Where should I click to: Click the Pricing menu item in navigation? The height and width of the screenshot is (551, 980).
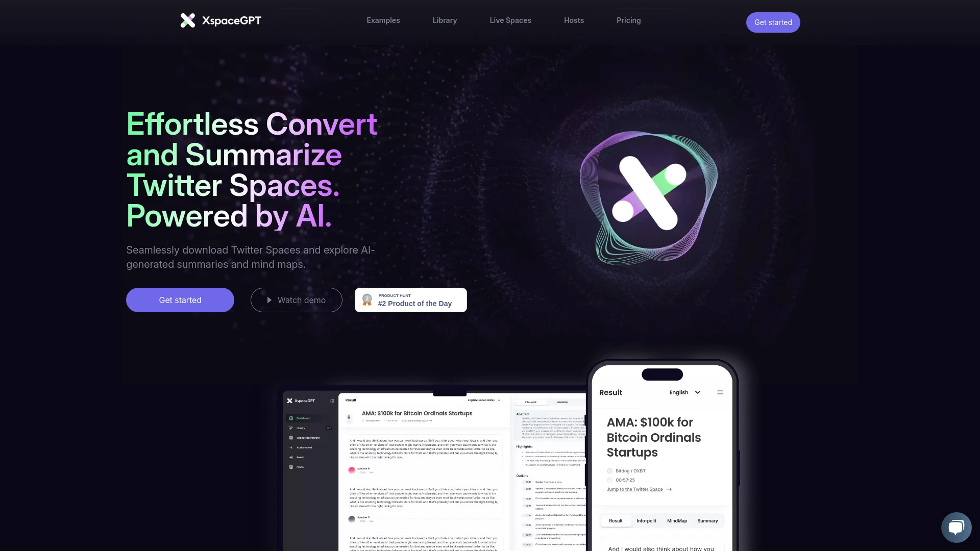pyautogui.click(x=628, y=21)
